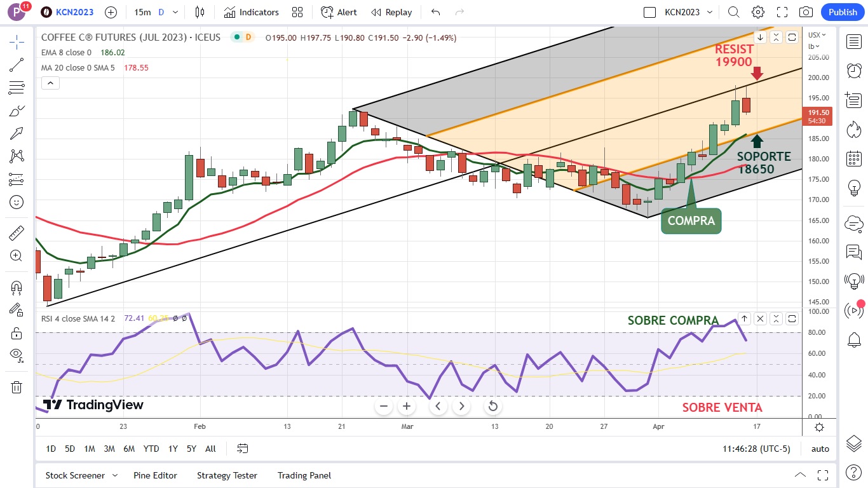
Task: Collapse the indicator legend with chevron
Action: click(x=50, y=83)
